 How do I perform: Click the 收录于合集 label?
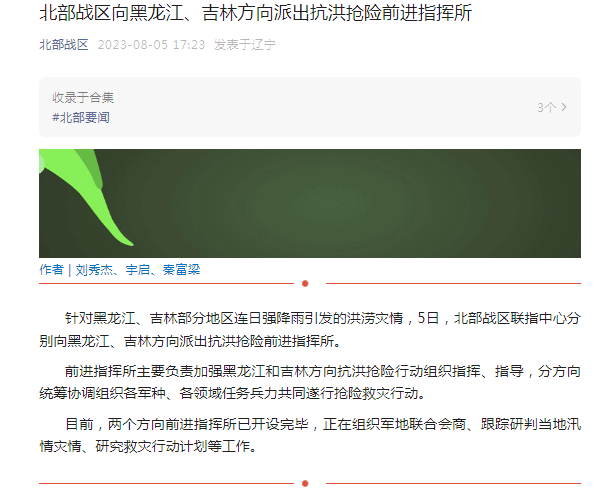point(83,97)
